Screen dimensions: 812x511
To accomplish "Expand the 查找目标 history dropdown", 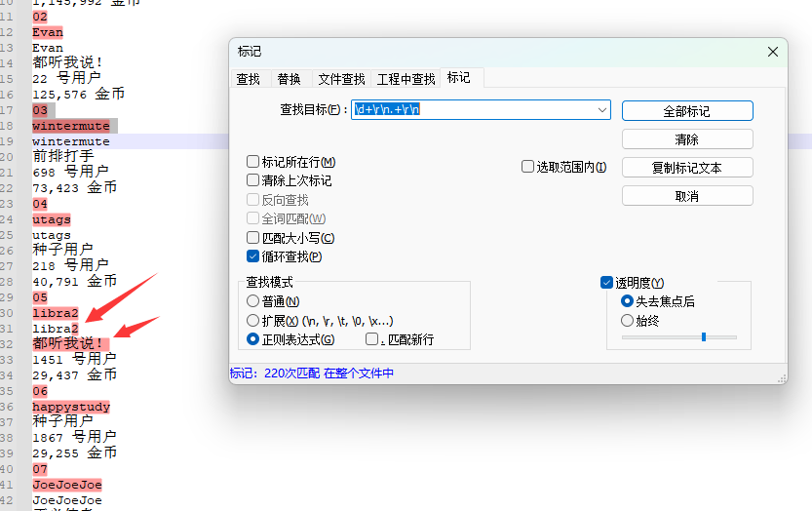I will (x=602, y=110).
